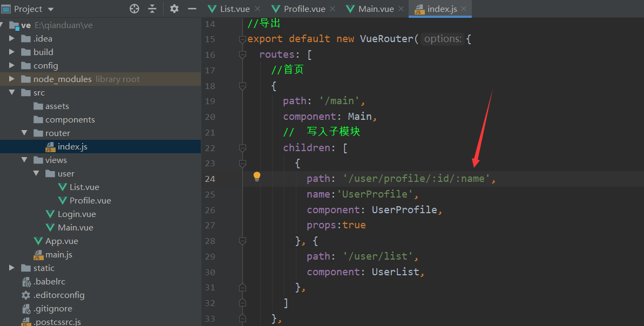Click UserList component name on line 30

(396, 272)
